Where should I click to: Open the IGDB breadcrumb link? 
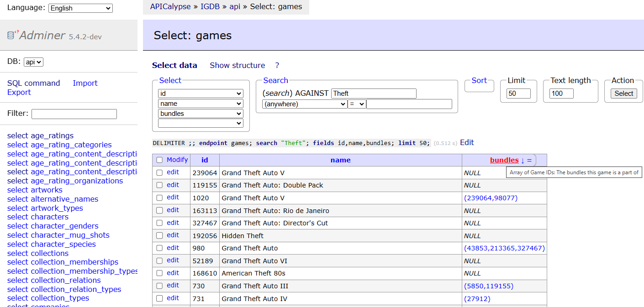pyautogui.click(x=210, y=7)
